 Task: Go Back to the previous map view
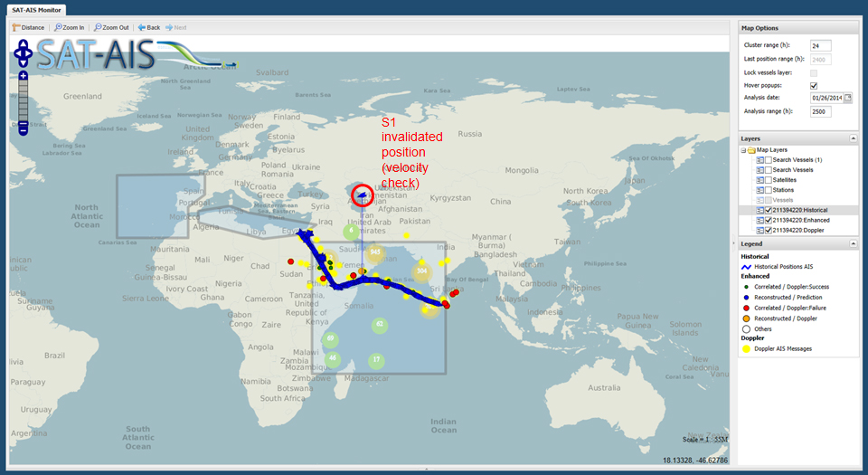(x=149, y=27)
